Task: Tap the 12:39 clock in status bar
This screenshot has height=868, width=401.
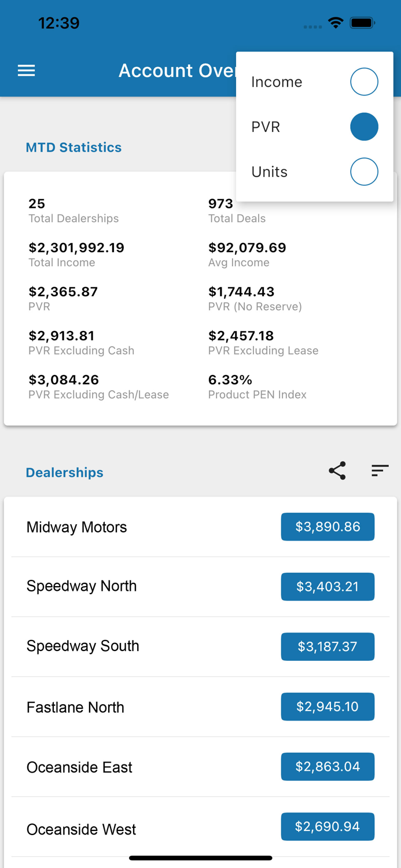Action: click(x=59, y=23)
